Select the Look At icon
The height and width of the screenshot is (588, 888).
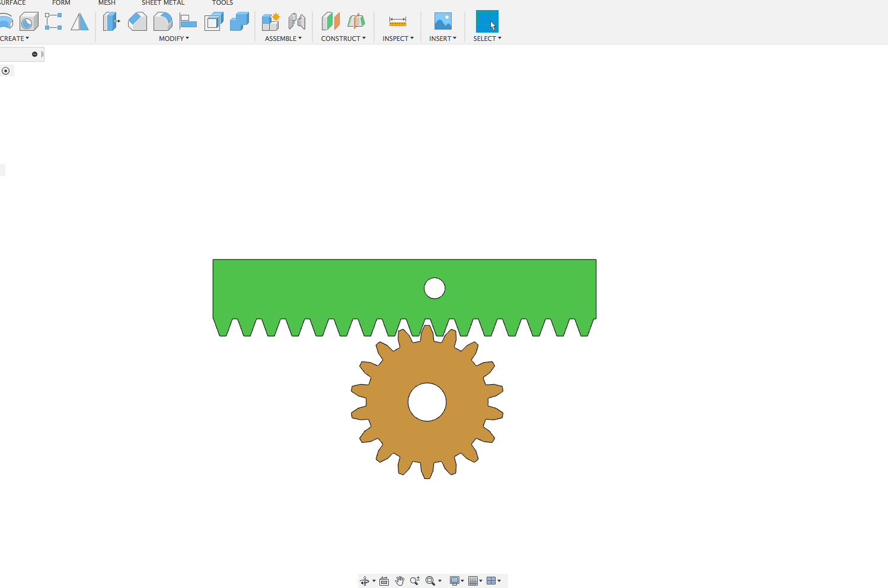(384, 581)
